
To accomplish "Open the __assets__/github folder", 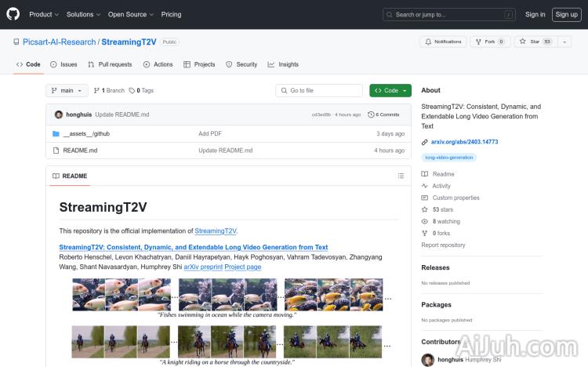I will coord(86,134).
